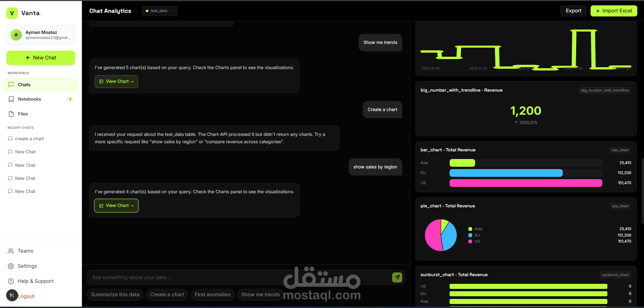Choose the 'Find anomalies' suggestion chip
Image resolution: width=644 pixels, height=308 pixels.
pos(213,295)
